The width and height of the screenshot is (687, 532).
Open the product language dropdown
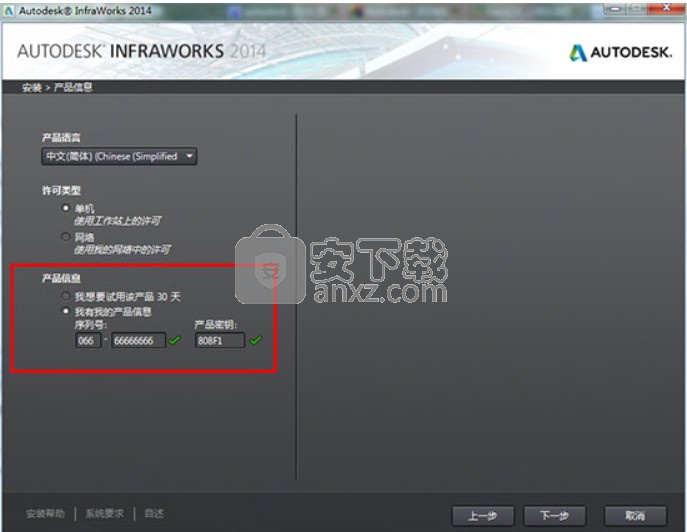[x=119, y=156]
